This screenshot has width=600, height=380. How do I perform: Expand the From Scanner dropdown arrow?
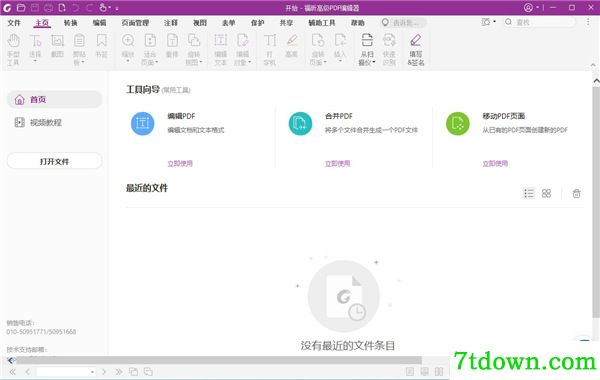pyautogui.click(x=374, y=62)
